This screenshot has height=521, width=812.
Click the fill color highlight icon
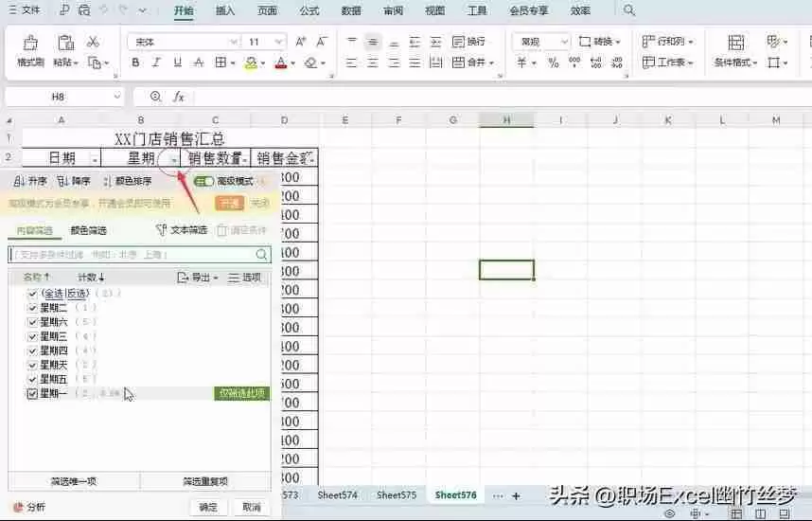pos(251,63)
